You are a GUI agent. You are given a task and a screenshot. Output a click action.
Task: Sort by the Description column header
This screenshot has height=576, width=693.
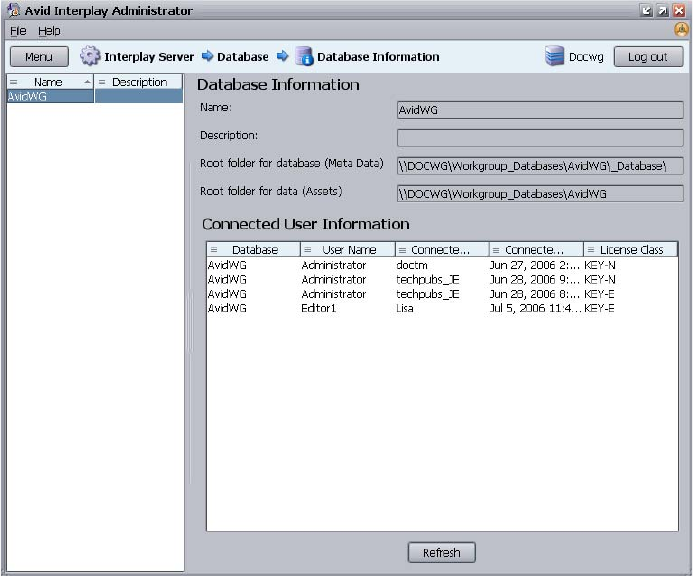[139, 82]
